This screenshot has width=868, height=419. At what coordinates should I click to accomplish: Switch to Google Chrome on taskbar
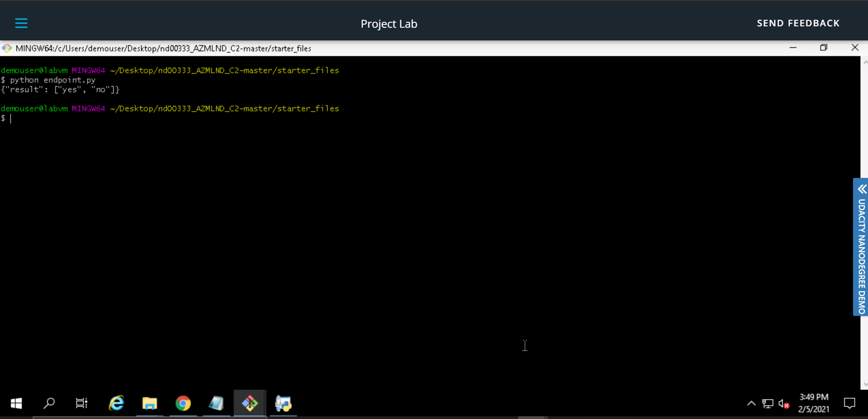(183, 403)
